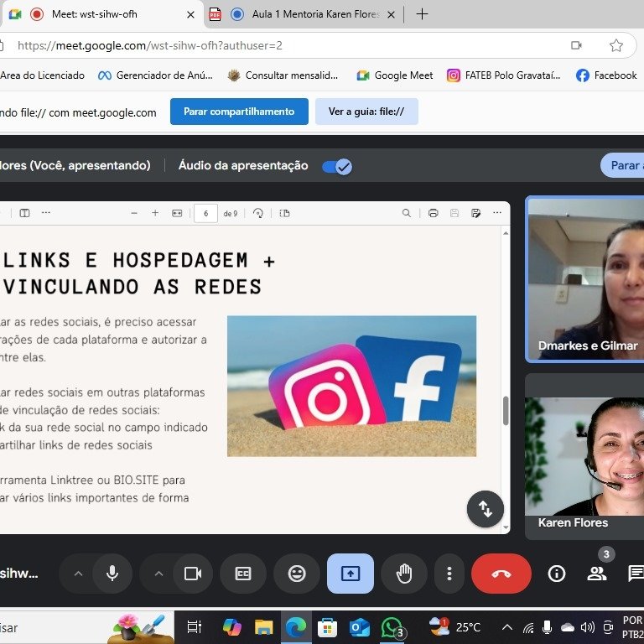This screenshot has width=644, height=644.
Task: Search within the PDF document
Action: tap(406, 213)
